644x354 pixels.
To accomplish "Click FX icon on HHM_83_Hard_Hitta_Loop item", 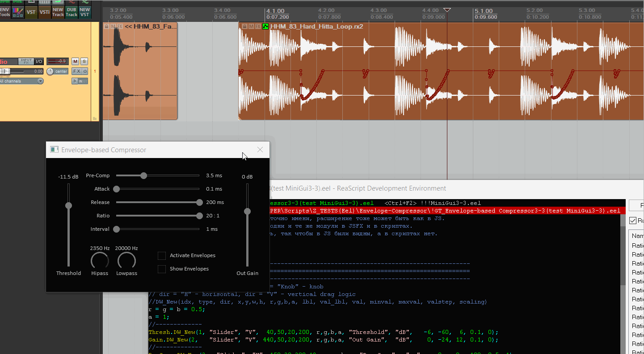I will tap(258, 26).
